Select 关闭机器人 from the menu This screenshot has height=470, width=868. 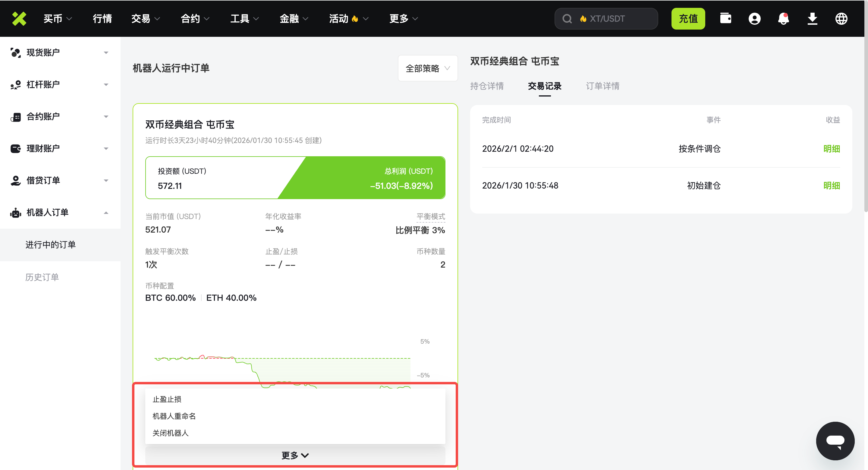(171, 433)
